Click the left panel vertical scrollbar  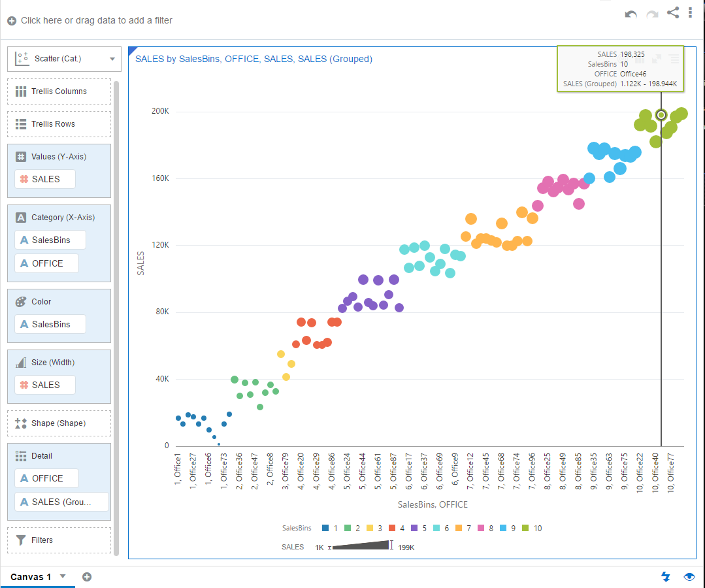(116, 318)
